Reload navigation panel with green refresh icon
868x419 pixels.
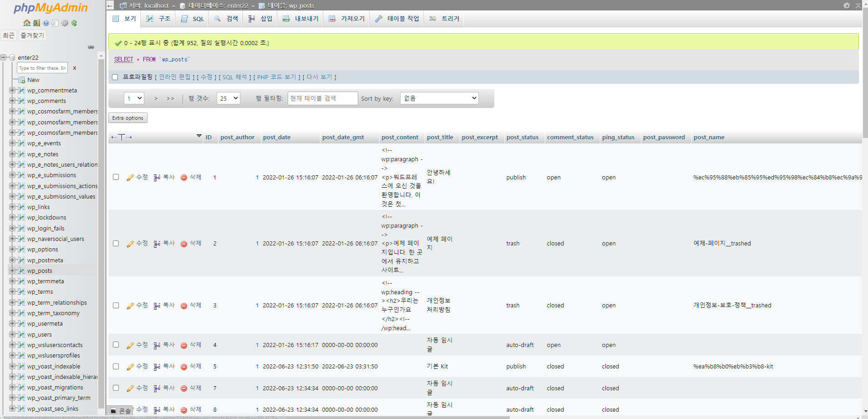tap(74, 23)
